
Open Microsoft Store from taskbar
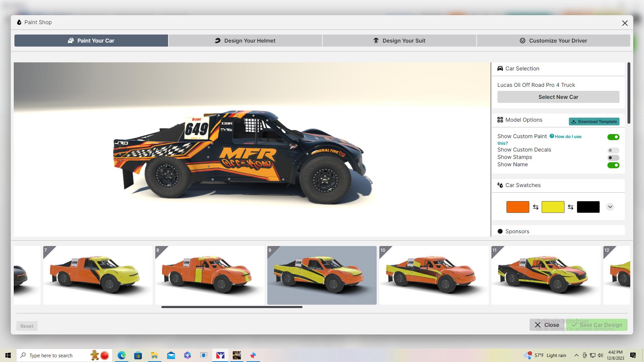tap(138, 355)
